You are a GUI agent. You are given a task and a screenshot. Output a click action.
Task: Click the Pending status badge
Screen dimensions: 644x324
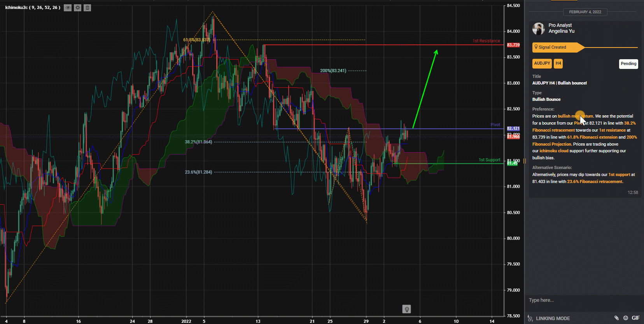[628, 64]
